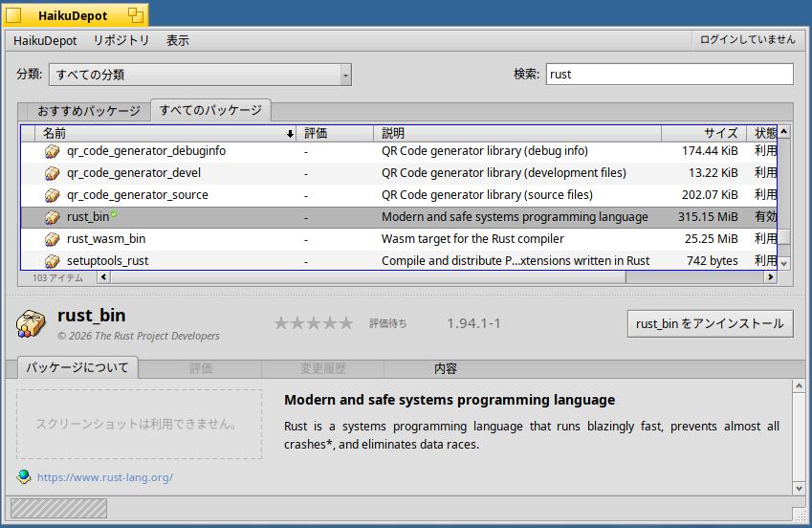Open the ログインしていません account menu
The image size is (812, 528).
[747, 40]
